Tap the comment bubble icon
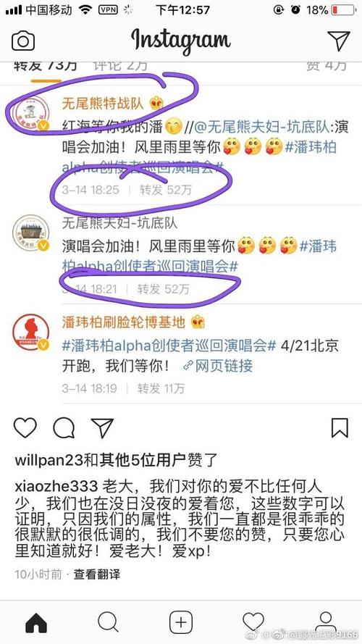 click(x=64, y=428)
